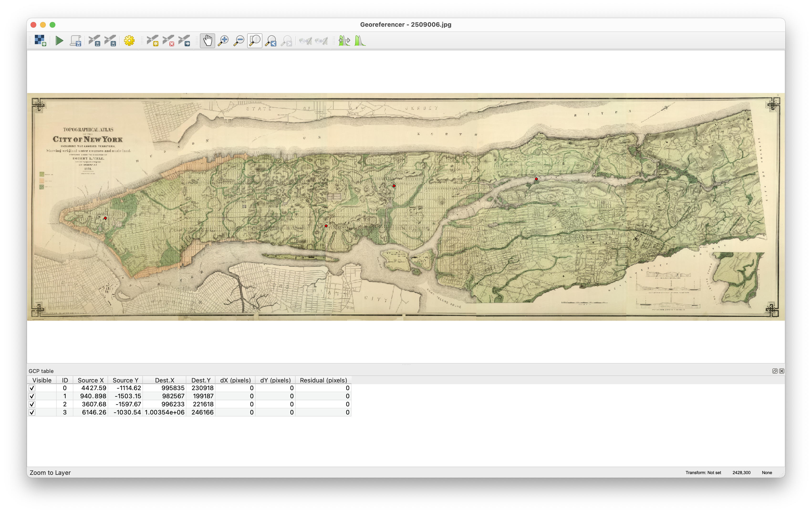This screenshot has width=812, height=513.
Task: Start georeferencing with the green play button
Action: [59, 41]
